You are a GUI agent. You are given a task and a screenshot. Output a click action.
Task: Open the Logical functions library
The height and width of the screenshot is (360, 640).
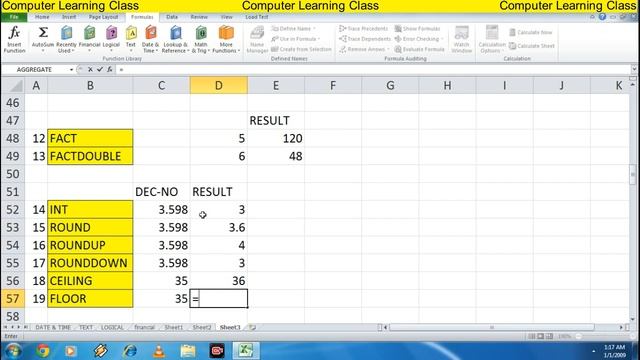[111, 39]
